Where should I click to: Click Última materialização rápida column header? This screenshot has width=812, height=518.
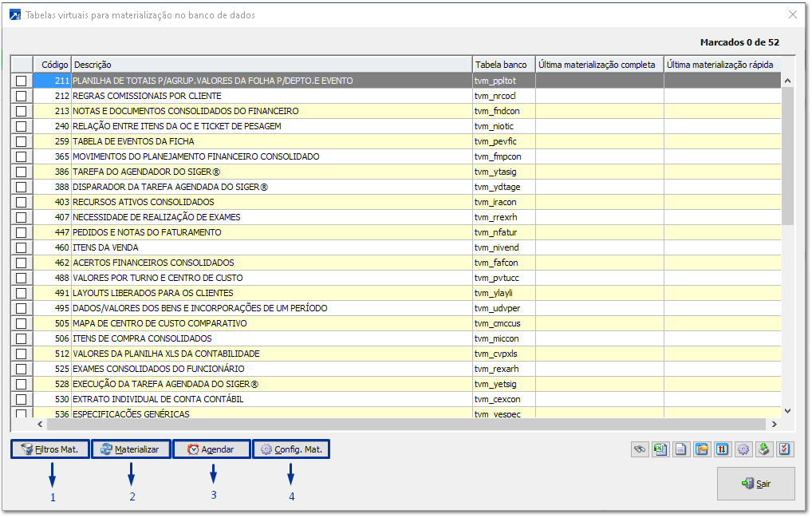tap(723, 65)
